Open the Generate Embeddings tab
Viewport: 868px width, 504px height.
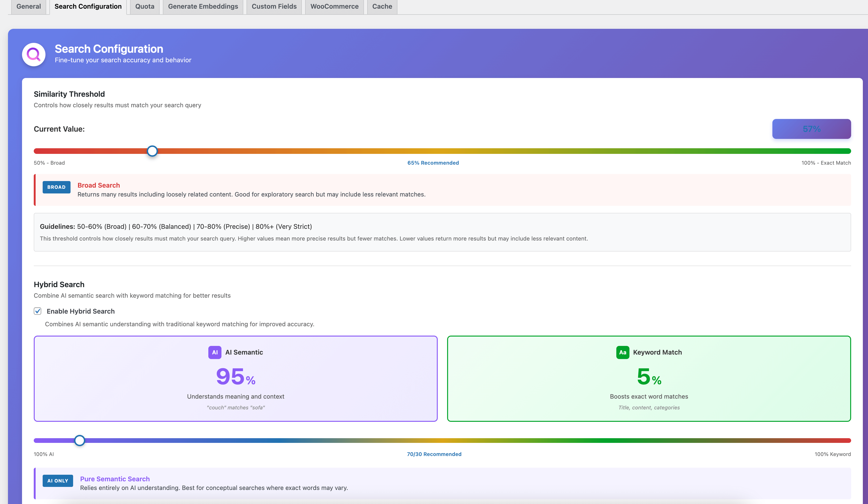click(203, 7)
